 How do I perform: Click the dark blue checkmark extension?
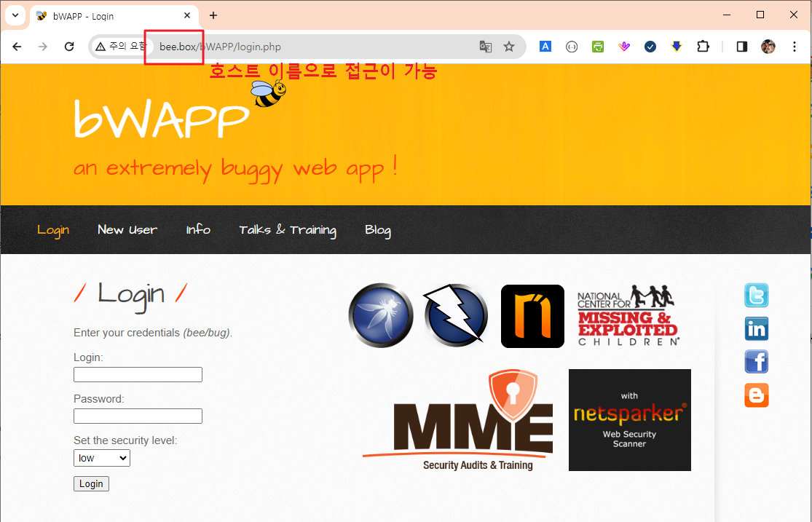(x=650, y=47)
